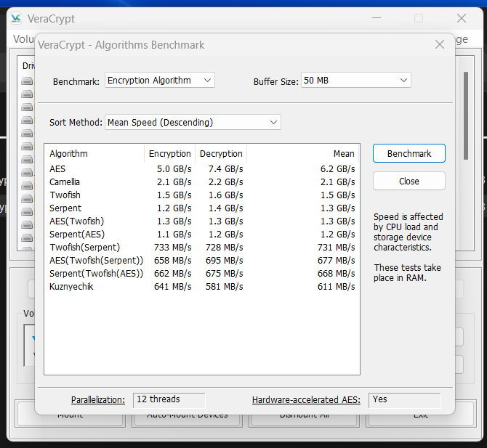Select the Camellia algorithm row
Viewport: 487px width, 448px height.
tap(202, 182)
